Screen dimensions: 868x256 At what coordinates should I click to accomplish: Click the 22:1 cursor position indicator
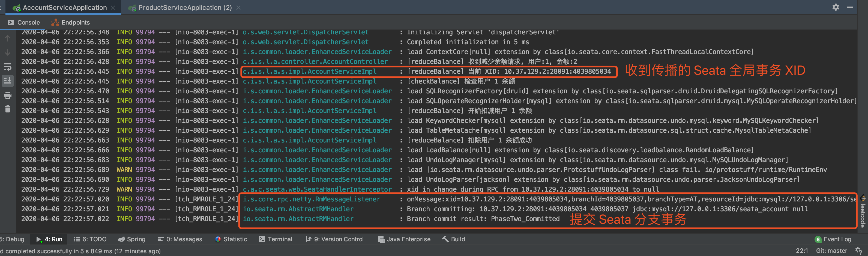[x=802, y=251]
